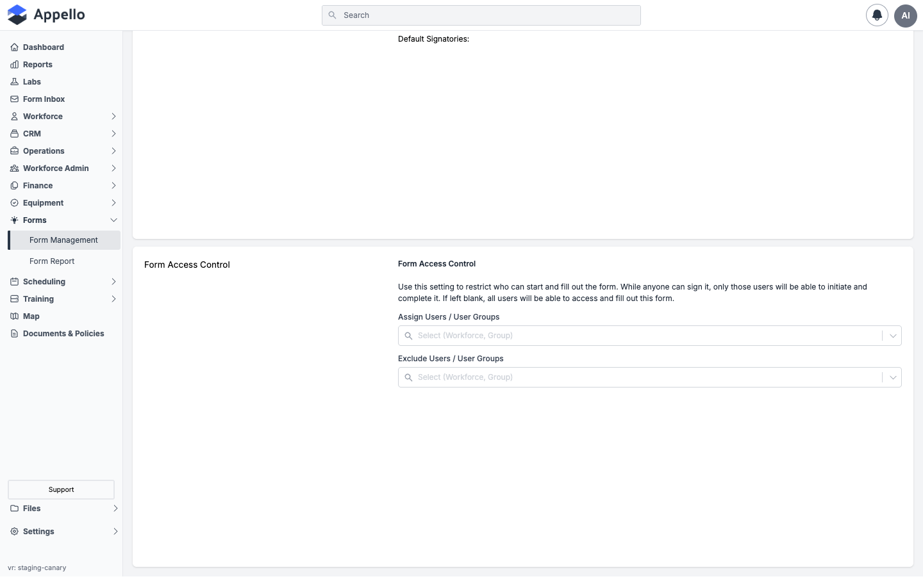The width and height of the screenshot is (923, 588).
Task: Click the Dashboard home icon
Action: tap(14, 47)
